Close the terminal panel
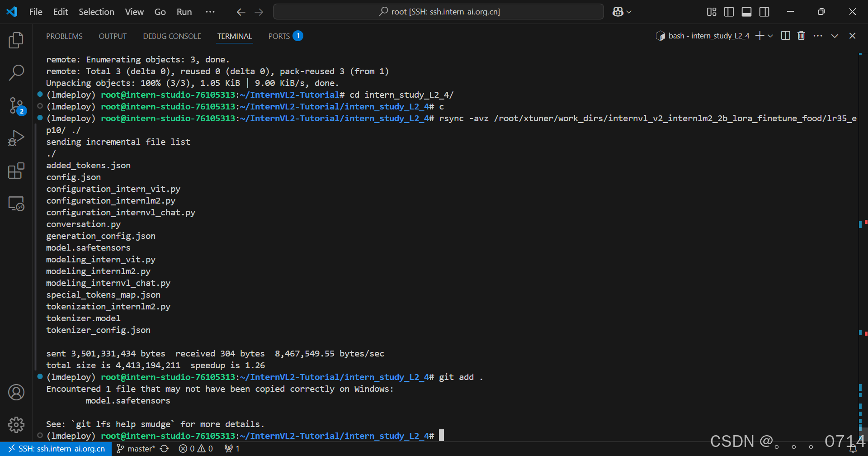This screenshot has width=868, height=456. (852, 36)
